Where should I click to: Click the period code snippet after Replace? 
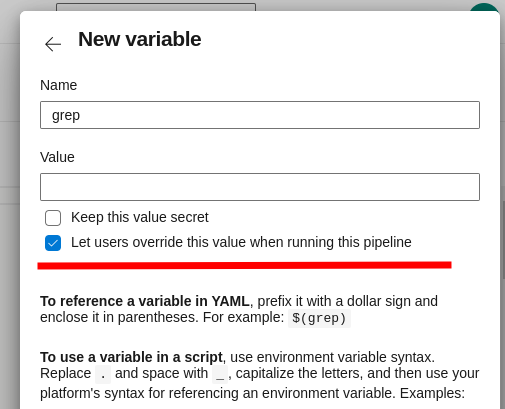pos(103,374)
